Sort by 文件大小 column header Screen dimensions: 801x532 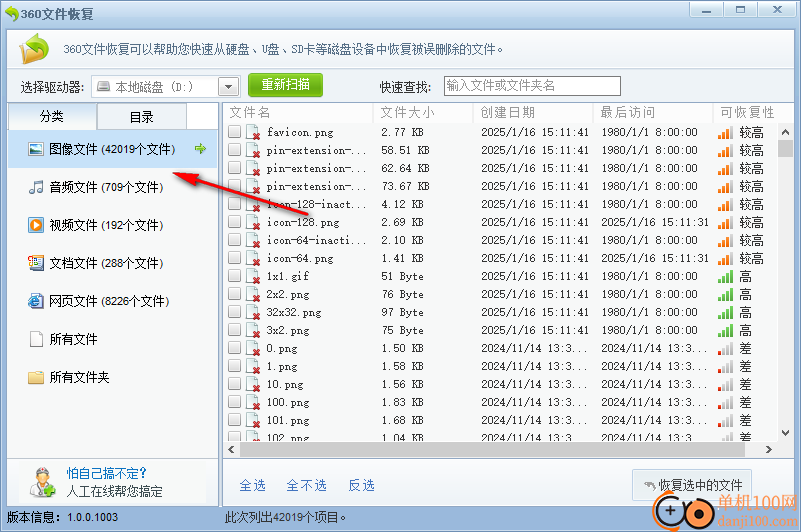coord(423,112)
